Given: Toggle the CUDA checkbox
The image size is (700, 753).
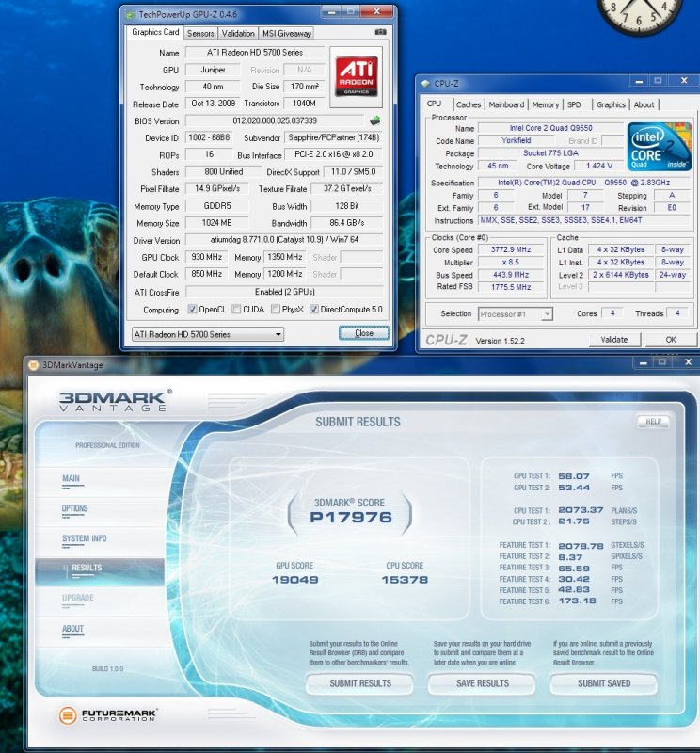Looking at the screenshot, I should (x=236, y=310).
